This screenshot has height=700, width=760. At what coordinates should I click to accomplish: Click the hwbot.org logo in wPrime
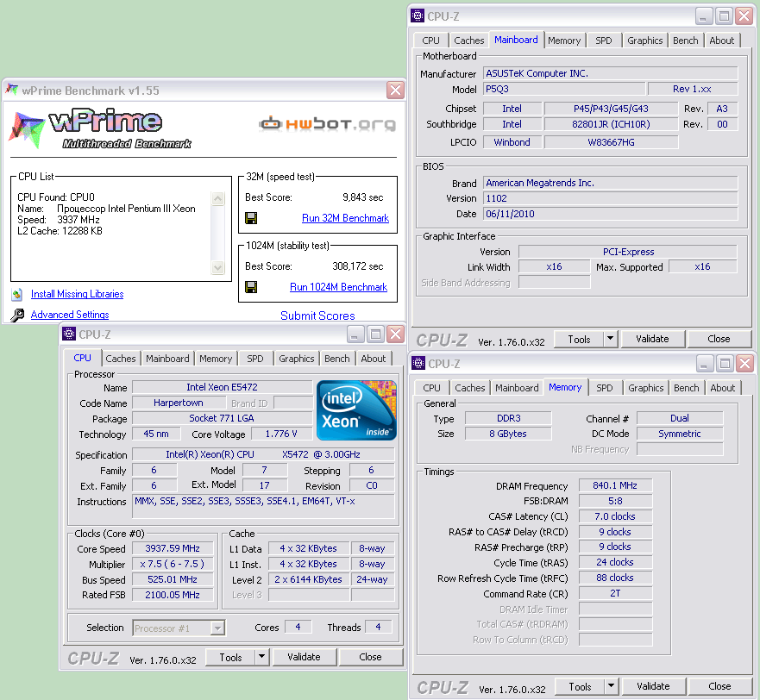pyautogui.click(x=327, y=124)
